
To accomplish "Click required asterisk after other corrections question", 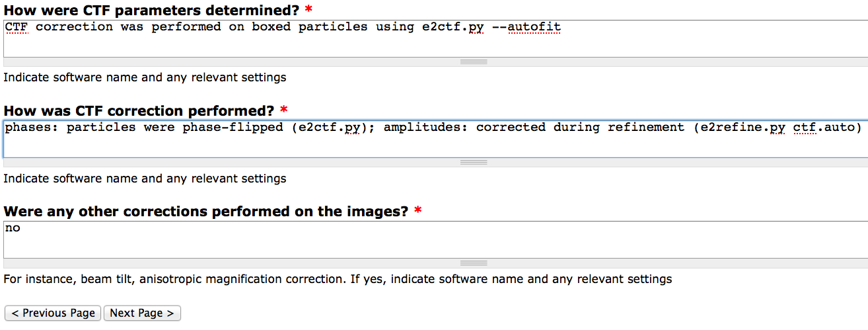I will coord(417,212).
